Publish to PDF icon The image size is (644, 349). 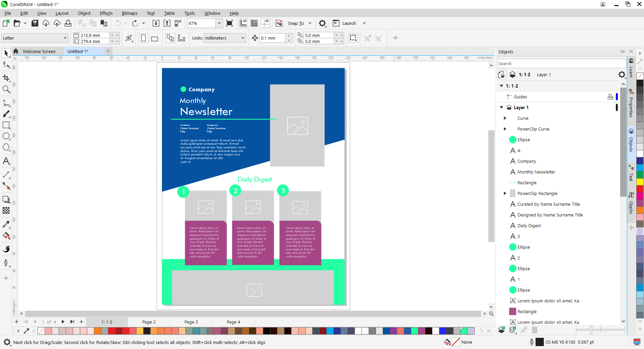pos(178,23)
